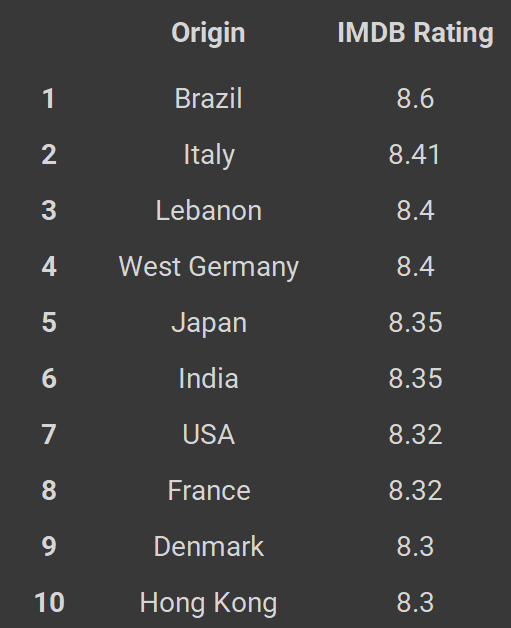The height and width of the screenshot is (628, 511).
Task: Click Denmark's 8.3 rating value
Action: pos(415,547)
